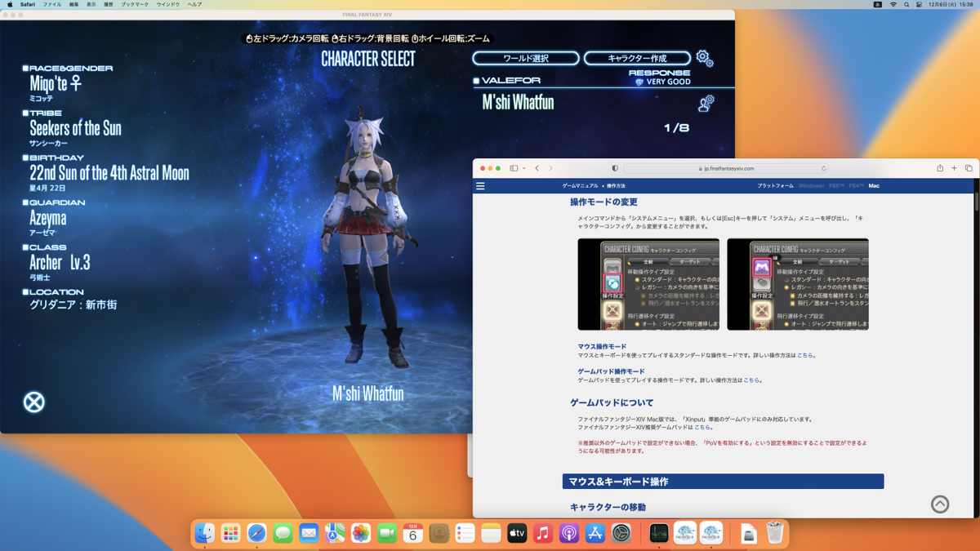Click the system settings gears icon in game

point(704,58)
